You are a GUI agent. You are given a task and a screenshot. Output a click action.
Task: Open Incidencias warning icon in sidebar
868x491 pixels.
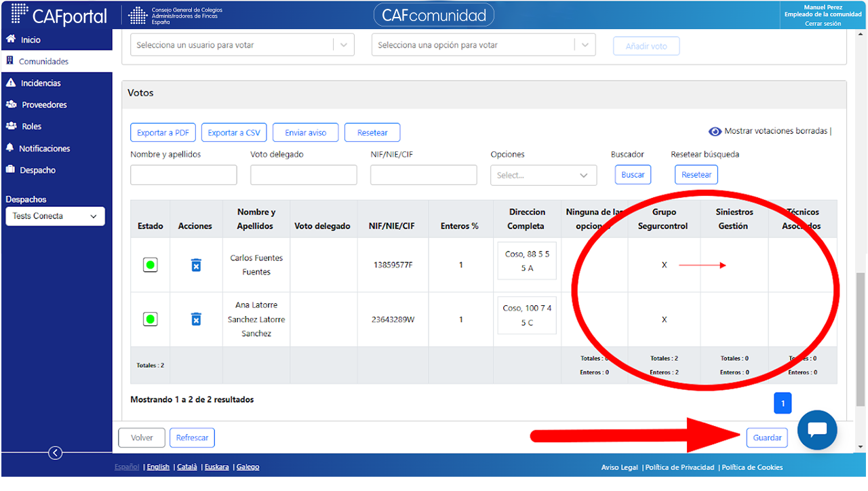click(10, 83)
